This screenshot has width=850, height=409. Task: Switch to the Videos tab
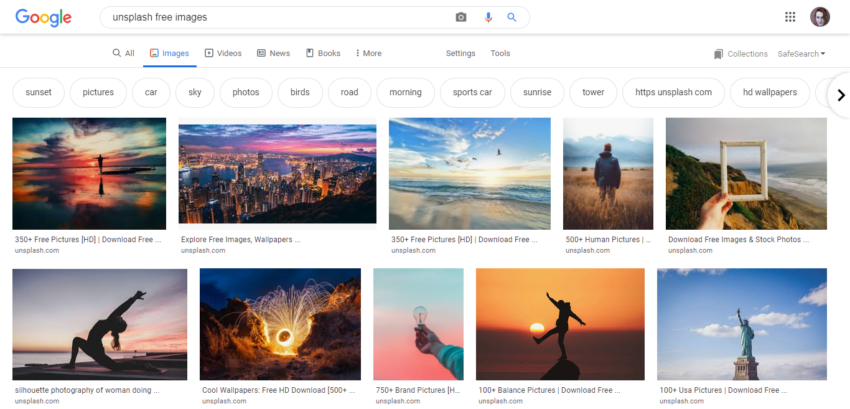click(x=223, y=53)
